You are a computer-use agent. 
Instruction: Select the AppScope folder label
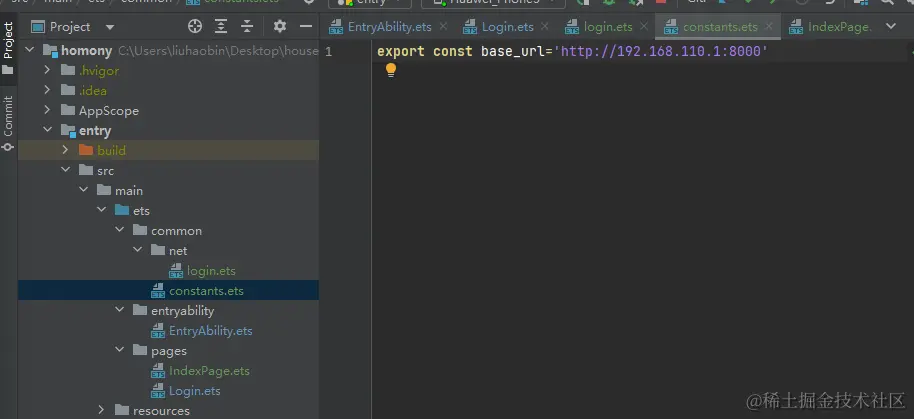click(109, 111)
